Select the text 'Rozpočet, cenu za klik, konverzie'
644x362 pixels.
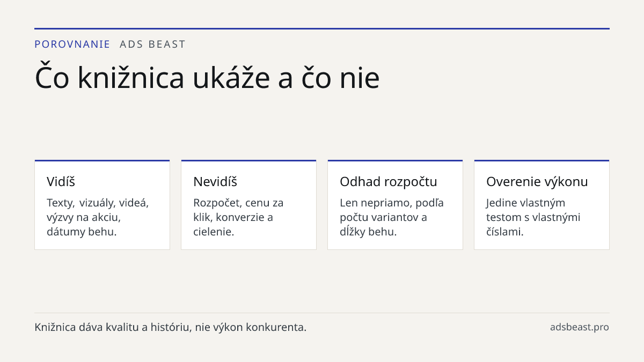tap(238, 210)
